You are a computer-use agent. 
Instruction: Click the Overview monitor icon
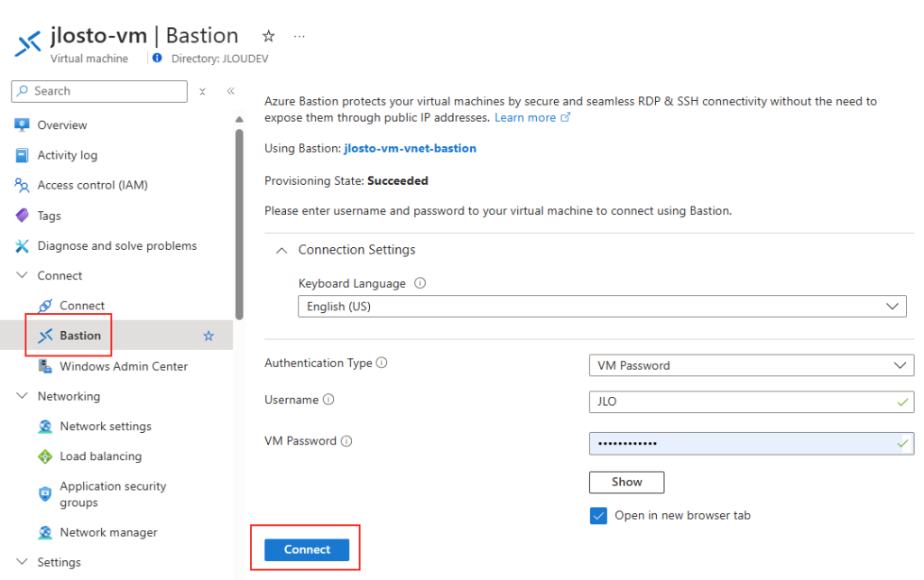click(x=22, y=124)
